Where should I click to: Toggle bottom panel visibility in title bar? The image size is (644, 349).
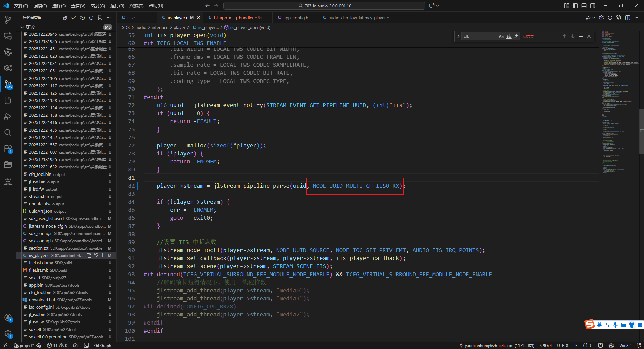click(x=584, y=6)
